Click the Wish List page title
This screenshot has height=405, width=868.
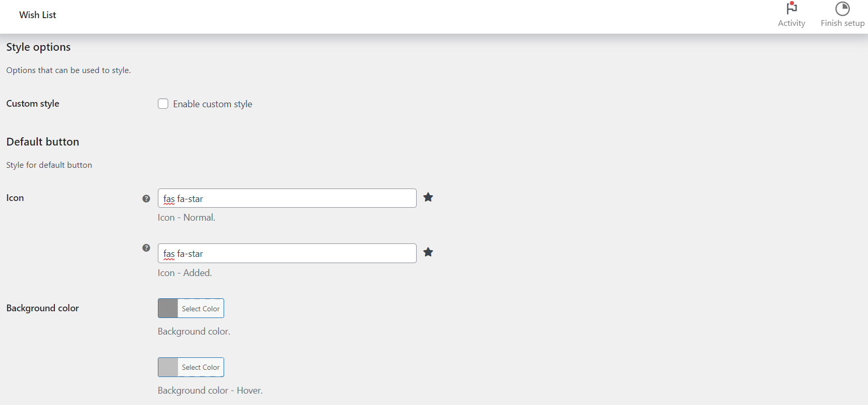[37, 15]
